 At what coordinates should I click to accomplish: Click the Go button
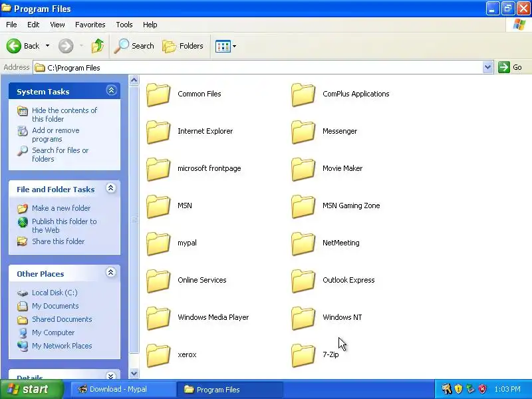510,67
